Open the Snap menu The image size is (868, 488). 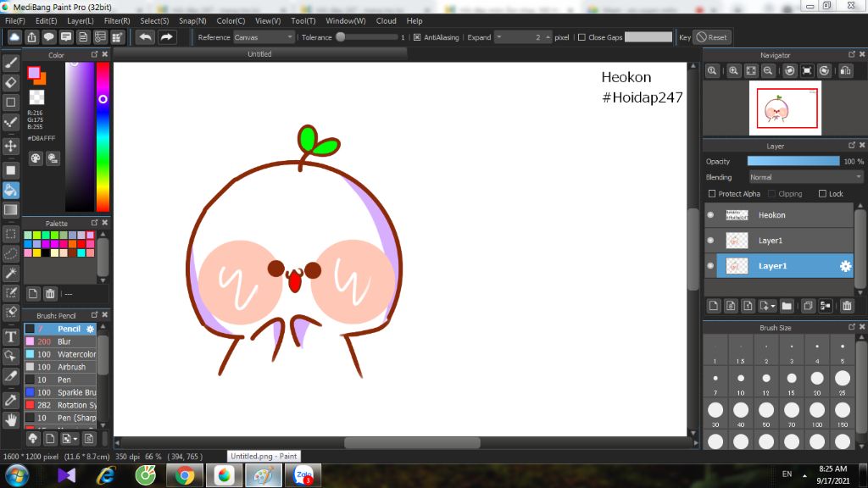click(192, 21)
